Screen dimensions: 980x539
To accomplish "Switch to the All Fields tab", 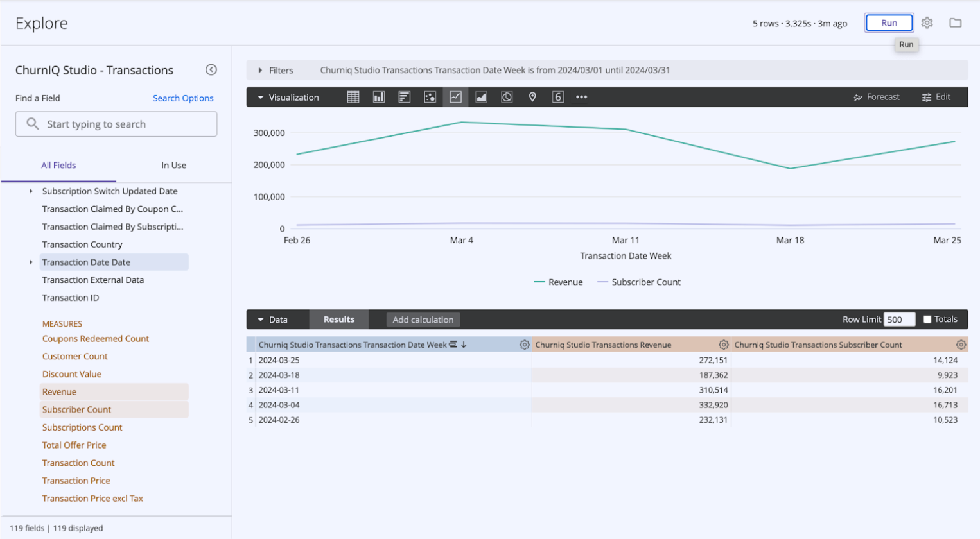I will 58,165.
